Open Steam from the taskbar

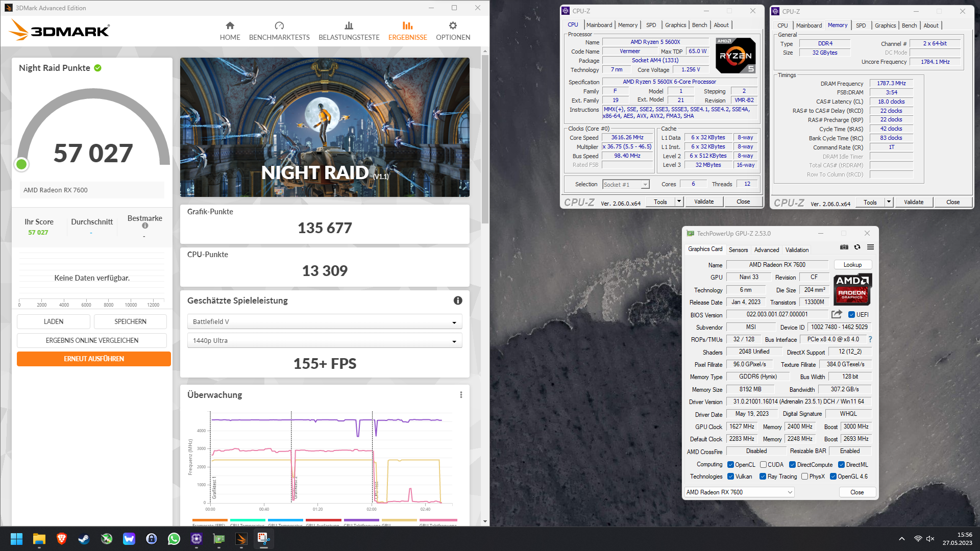[84, 539]
